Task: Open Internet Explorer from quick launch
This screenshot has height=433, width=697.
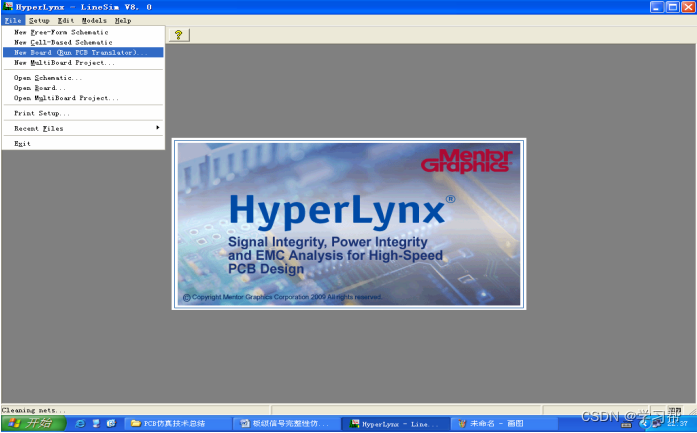Action: [80, 423]
